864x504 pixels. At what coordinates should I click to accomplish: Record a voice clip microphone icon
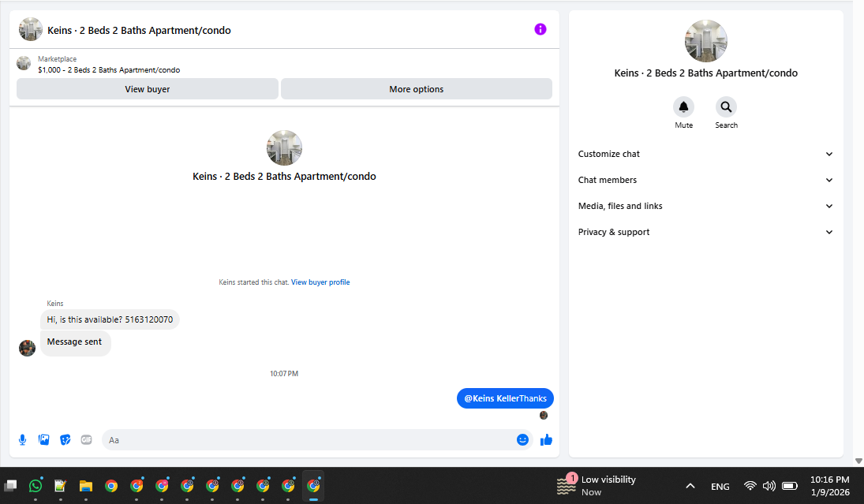click(x=23, y=439)
